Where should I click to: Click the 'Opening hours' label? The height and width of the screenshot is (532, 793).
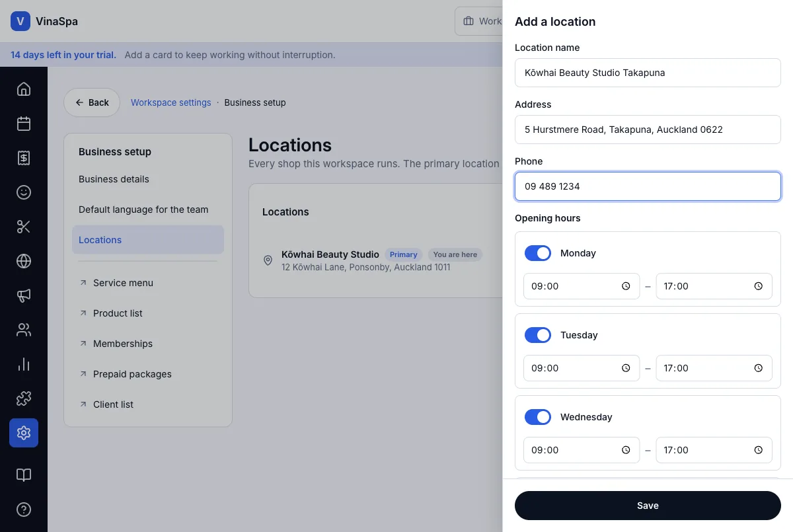point(548,218)
